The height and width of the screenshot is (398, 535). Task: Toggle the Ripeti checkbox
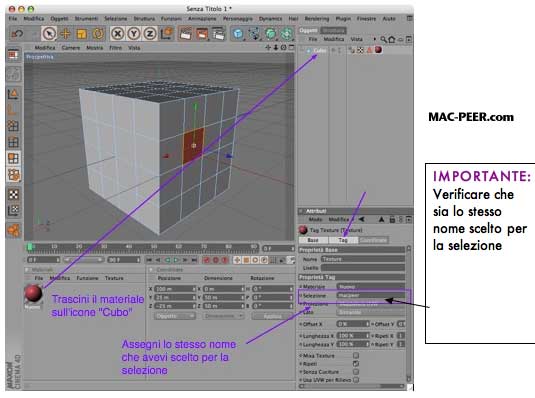pyautogui.click(x=356, y=364)
